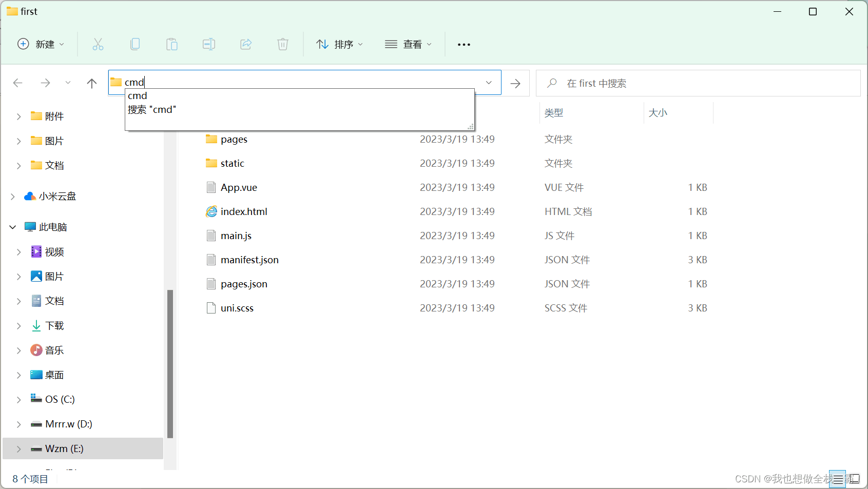Switch to details view in status bar
The height and width of the screenshot is (489, 868).
point(838,479)
